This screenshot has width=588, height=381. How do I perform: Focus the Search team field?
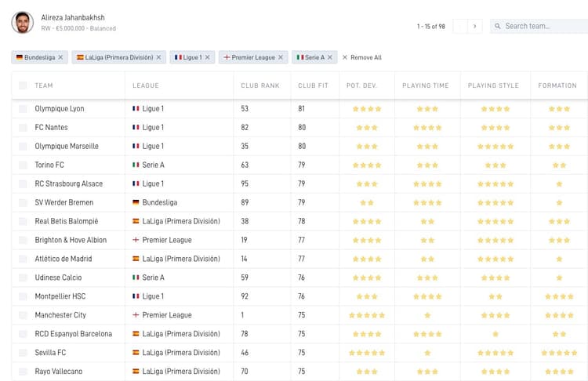click(x=540, y=26)
